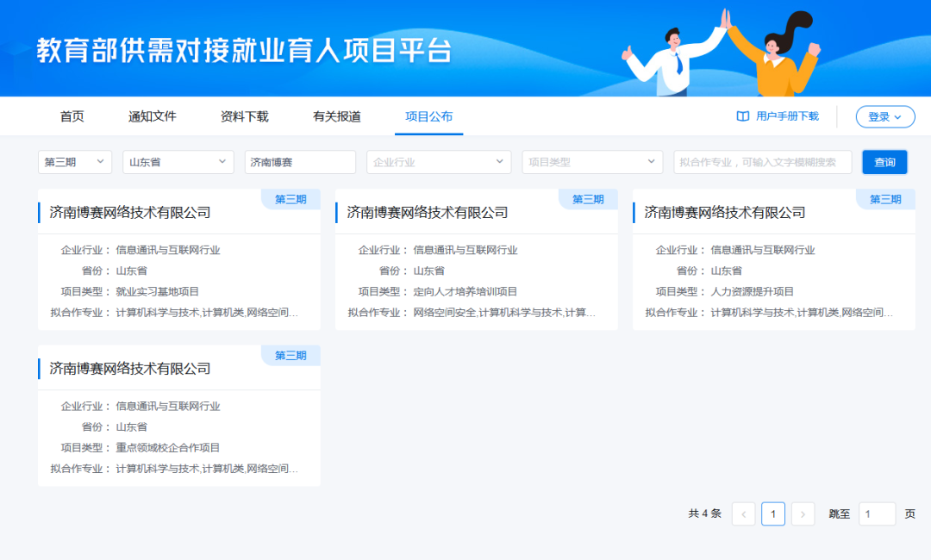Select the active 项目公布 tab

pos(428,116)
